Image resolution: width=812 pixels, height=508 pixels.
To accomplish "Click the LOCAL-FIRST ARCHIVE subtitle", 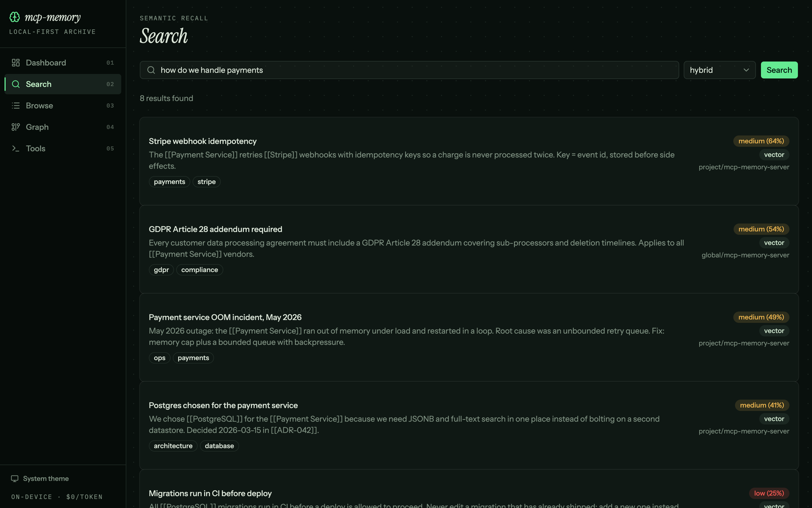I will (52, 32).
